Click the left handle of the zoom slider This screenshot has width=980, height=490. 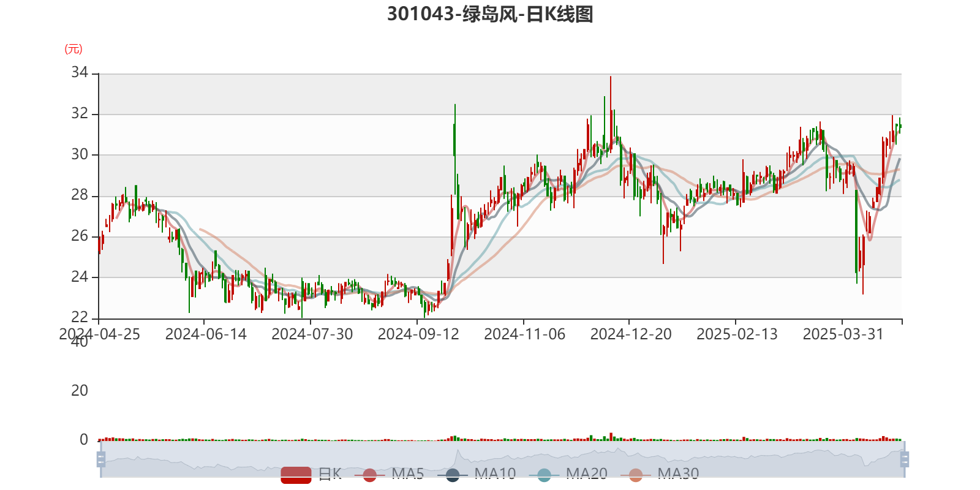pyautogui.click(x=101, y=459)
